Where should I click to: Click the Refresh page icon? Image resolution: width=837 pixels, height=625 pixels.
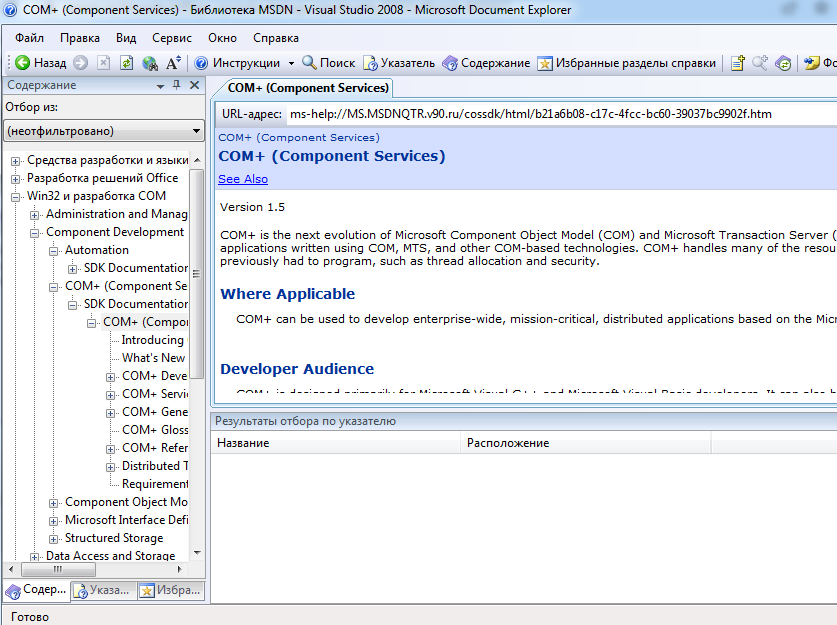point(127,63)
